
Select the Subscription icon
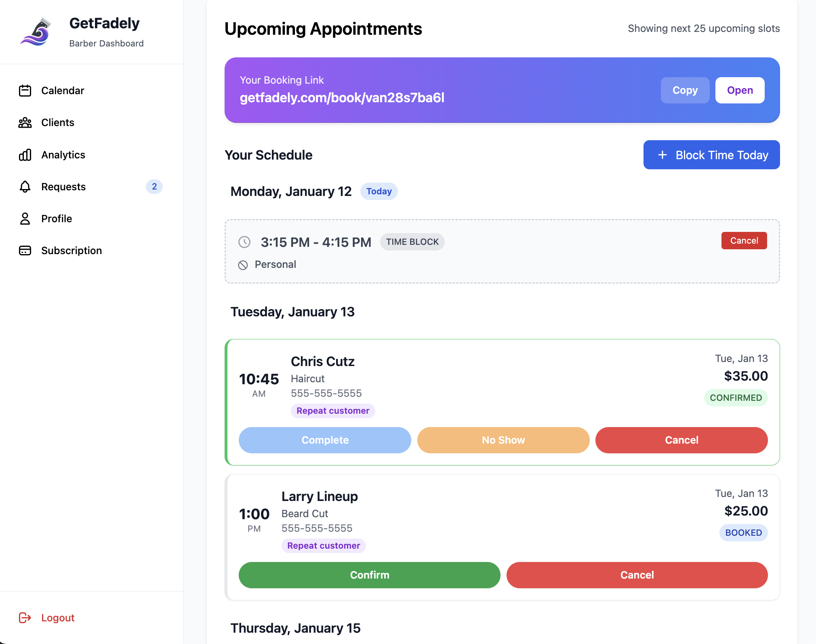click(x=25, y=250)
